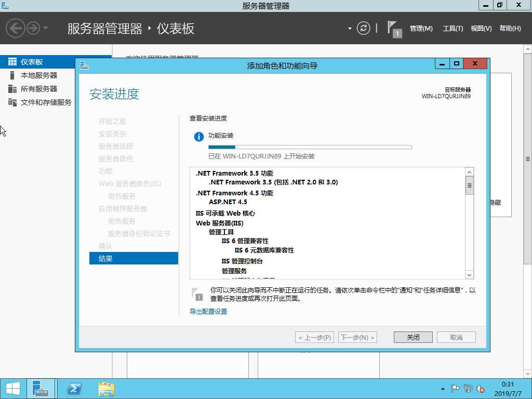The width and height of the screenshot is (532, 399).
Task: Click the 'IIS 可承载 Web 核心' entry
Action: coord(225,214)
